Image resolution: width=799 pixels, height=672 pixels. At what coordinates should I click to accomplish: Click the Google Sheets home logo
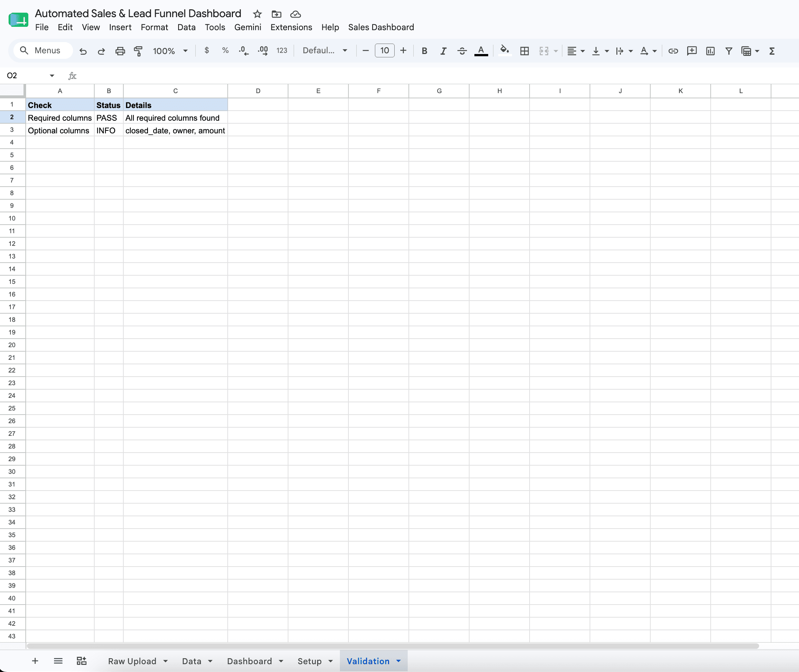[18, 20]
